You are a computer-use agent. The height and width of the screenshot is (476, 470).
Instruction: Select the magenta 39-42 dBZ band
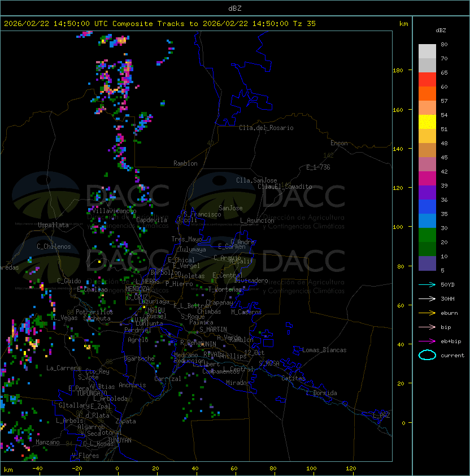[x=427, y=179]
